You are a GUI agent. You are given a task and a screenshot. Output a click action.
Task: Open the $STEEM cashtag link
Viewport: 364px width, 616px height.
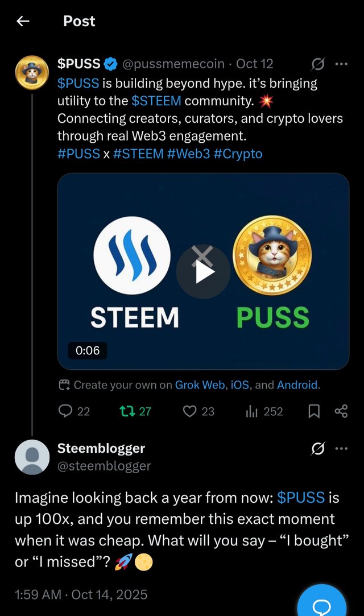[x=156, y=101]
